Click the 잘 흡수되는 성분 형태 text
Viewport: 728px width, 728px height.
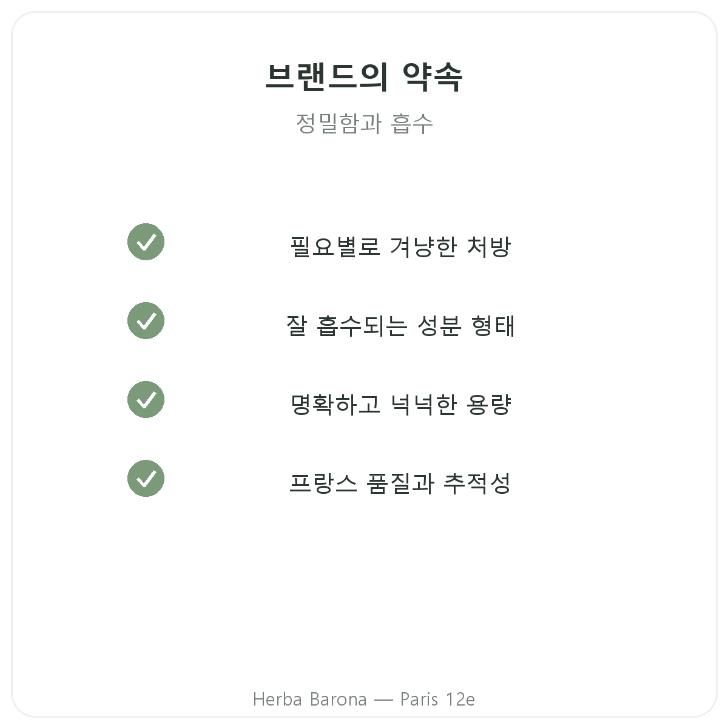[x=400, y=325]
